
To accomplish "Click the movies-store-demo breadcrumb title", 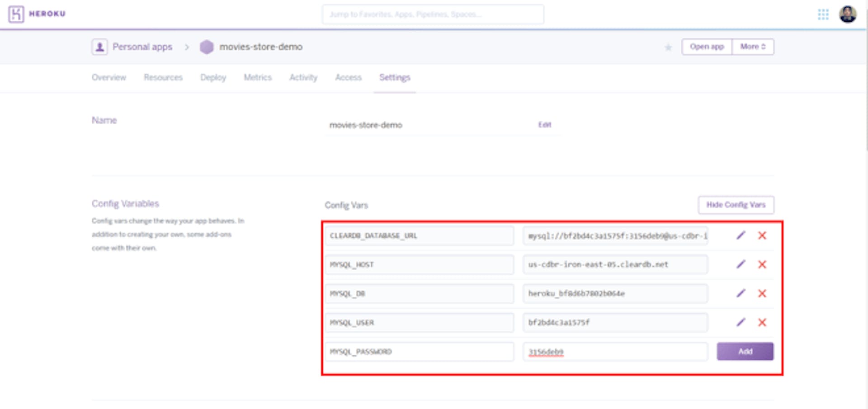I will [x=261, y=47].
